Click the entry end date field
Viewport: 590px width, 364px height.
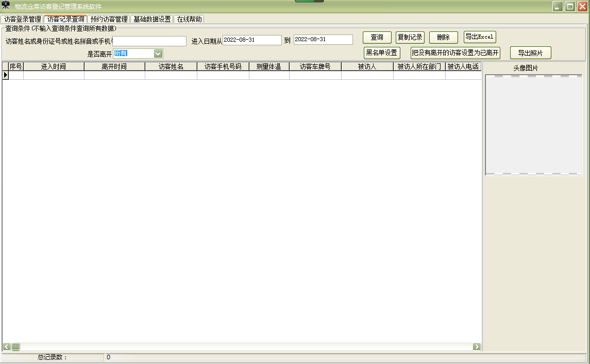coord(323,40)
